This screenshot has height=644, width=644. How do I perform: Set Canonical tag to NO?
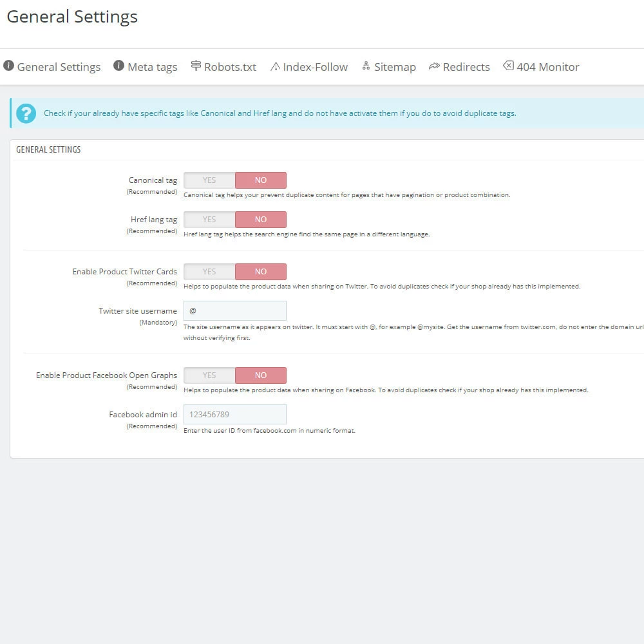pos(261,180)
